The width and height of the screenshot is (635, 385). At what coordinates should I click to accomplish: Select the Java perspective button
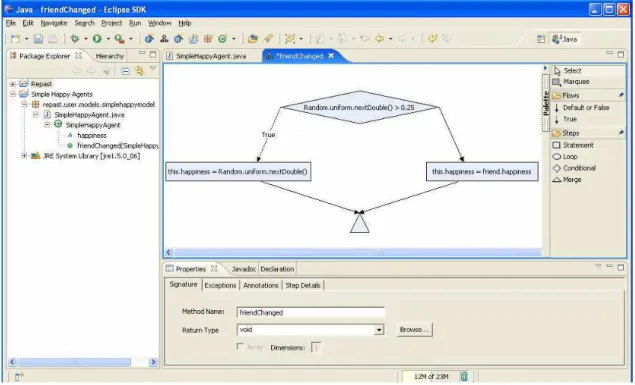[x=565, y=39]
